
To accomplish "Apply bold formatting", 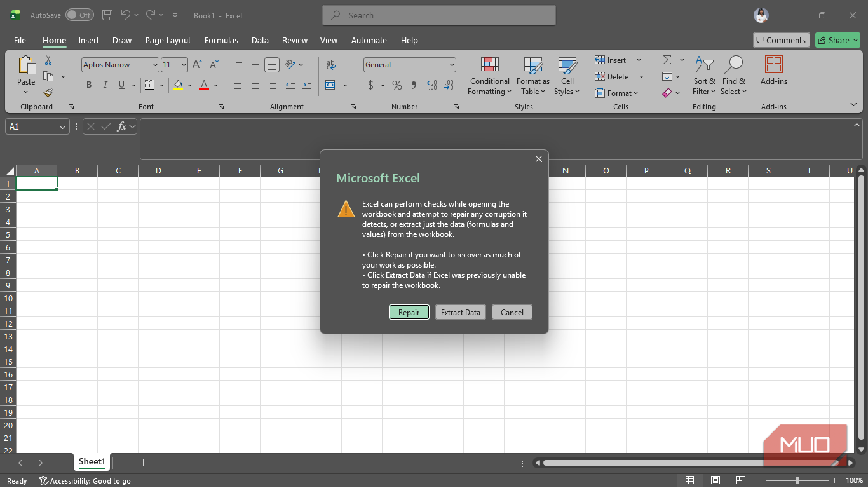I will pos(89,85).
